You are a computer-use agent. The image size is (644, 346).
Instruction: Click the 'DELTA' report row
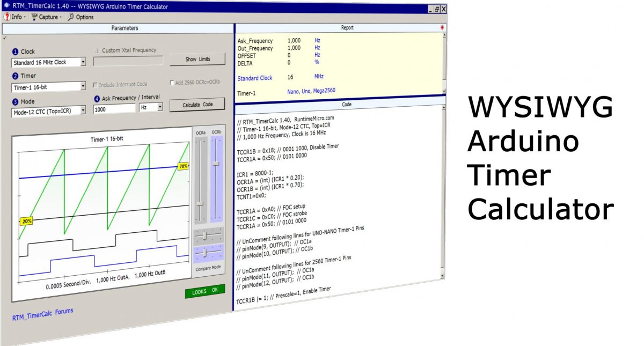pyautogui.click(x=279, y=62)
